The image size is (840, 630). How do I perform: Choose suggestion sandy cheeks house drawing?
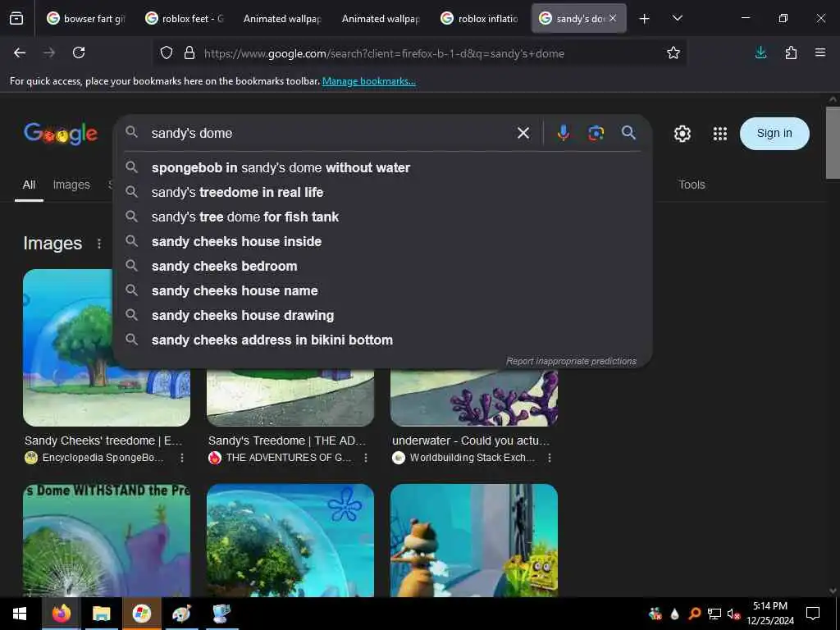point(383,316)
